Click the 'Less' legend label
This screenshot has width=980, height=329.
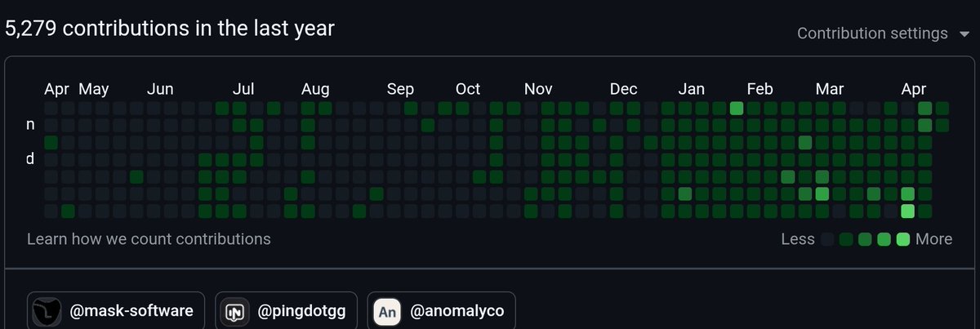(x=798, y=239)
